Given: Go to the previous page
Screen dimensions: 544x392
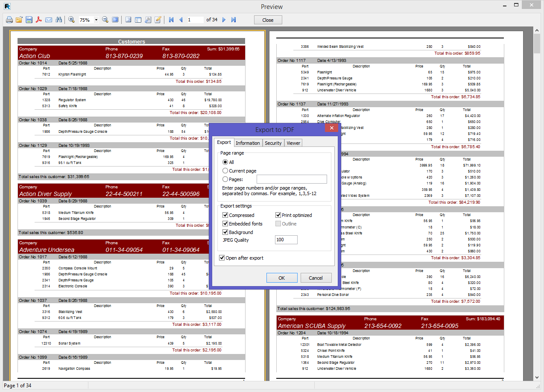Looking at the screenshot, I should [x=181, y=20].
